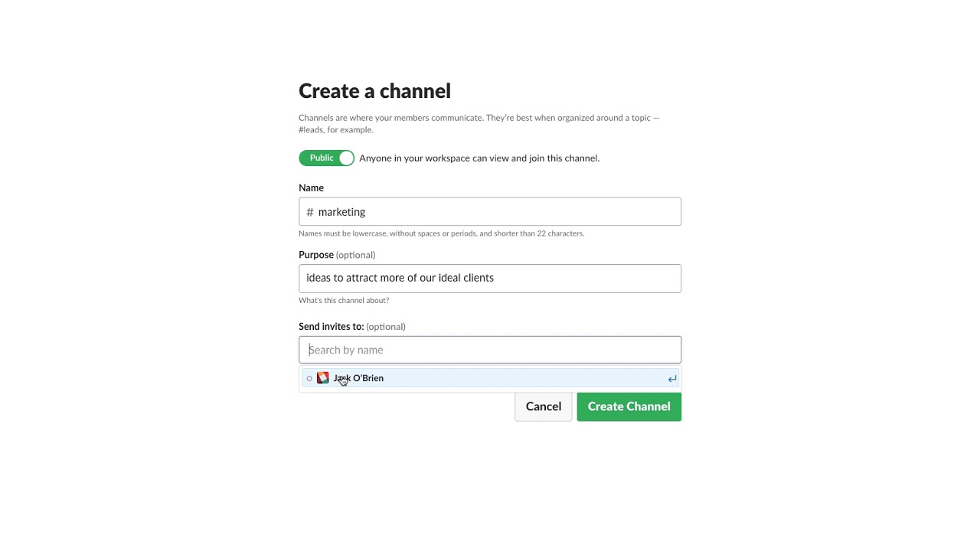
Task: Click "(optional)" next to the Purpose label
Action: coord(356,255)
